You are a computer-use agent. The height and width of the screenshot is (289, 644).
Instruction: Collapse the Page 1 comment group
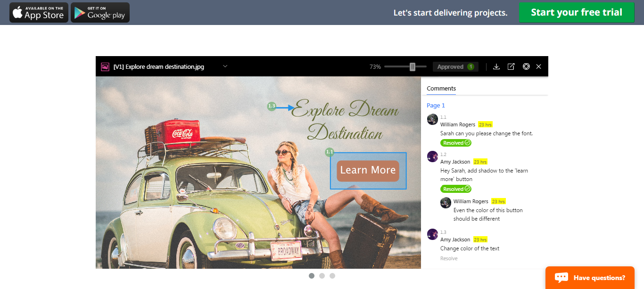(x=435, y=105)
